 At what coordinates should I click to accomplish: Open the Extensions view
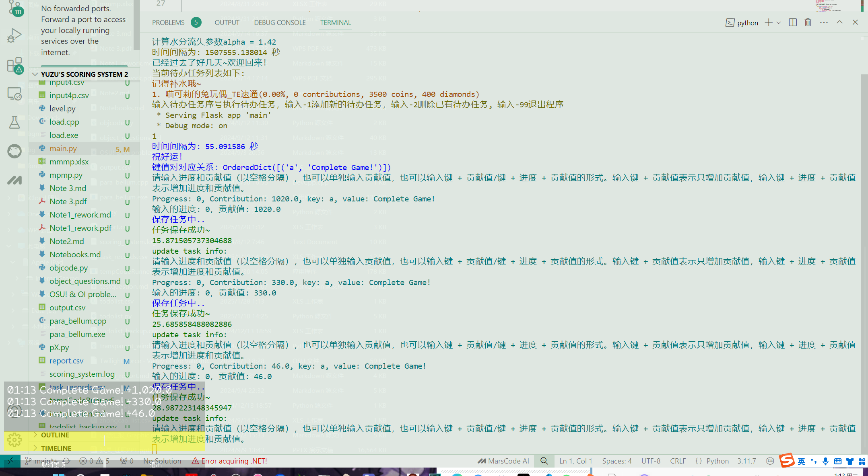(x=14, y=65)
